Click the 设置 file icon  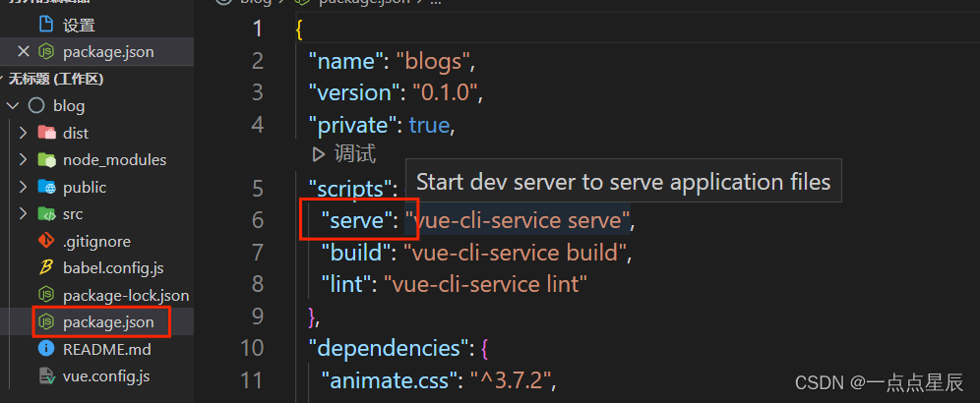click(x=46, y=25)
